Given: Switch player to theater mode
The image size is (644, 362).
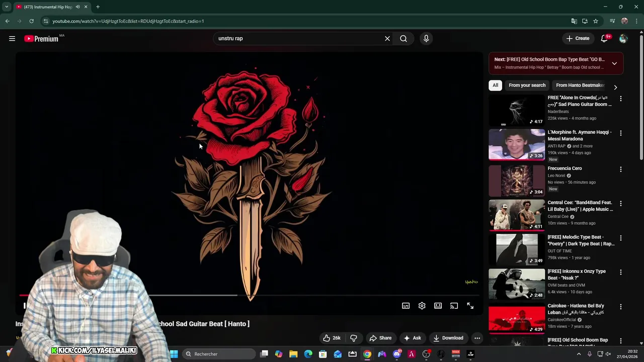Looking at the screenshot, I should (x=438, y=306).
